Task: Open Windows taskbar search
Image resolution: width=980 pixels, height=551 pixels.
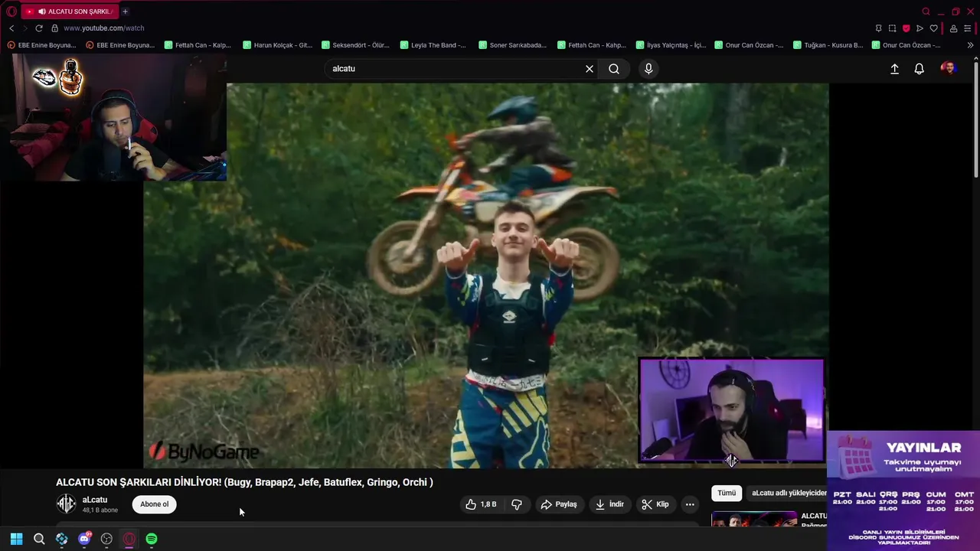Action: [39, 539]
